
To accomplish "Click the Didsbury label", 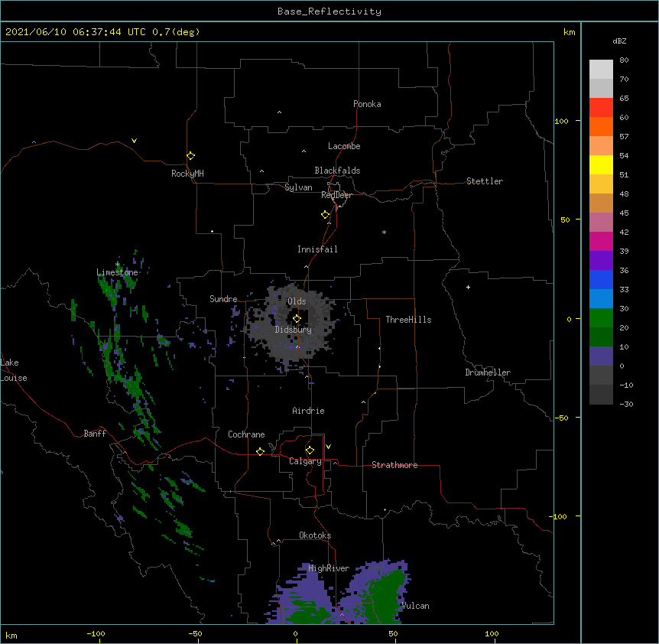I will (294, 330).
